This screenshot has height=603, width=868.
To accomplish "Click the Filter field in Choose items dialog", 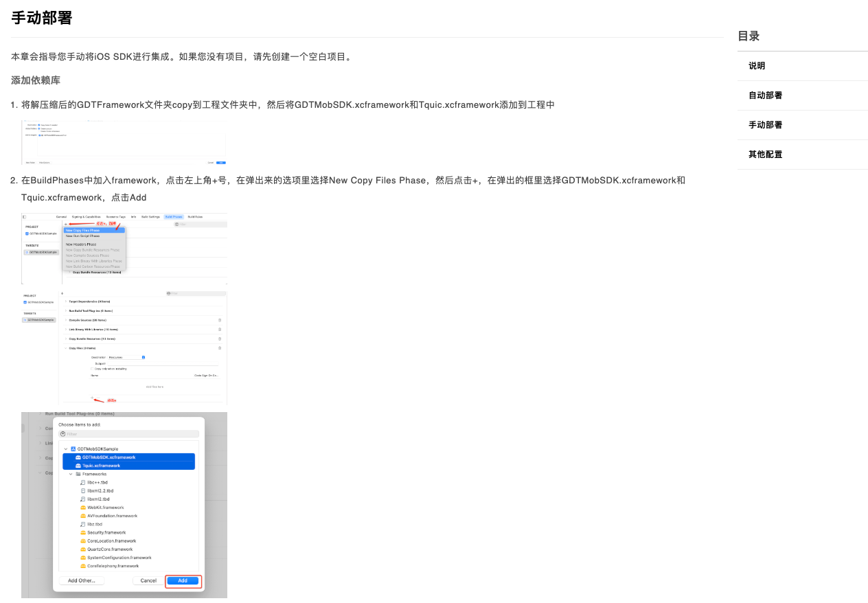I will 129,434.
